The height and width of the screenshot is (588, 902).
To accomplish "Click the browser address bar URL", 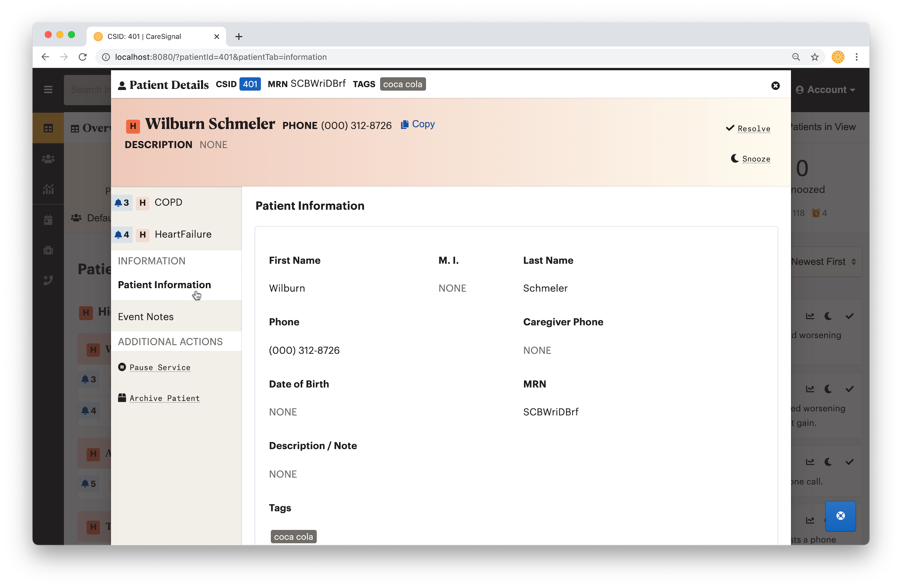I will pyautogui.click(x=221, y=57).
